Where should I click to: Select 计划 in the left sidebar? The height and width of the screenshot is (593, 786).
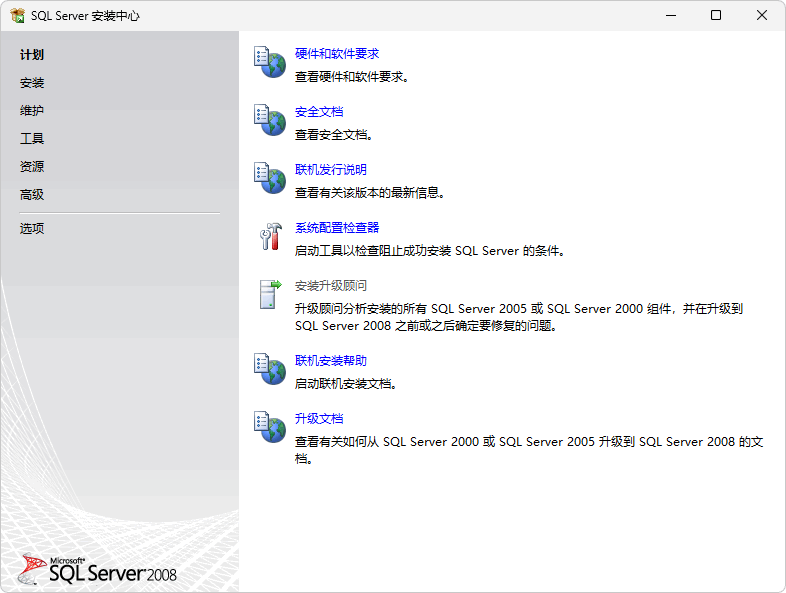coord(32,55)
